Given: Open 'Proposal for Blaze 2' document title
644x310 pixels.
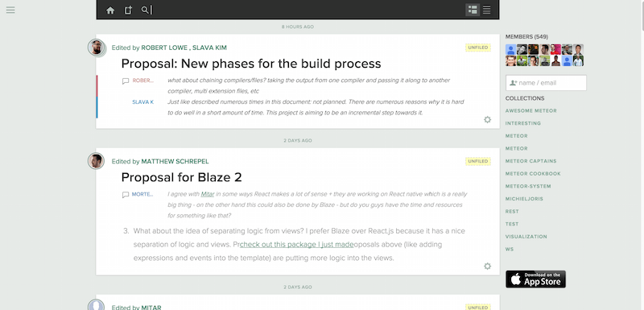Looking at the screenshot, I should [x=182, y=177].
